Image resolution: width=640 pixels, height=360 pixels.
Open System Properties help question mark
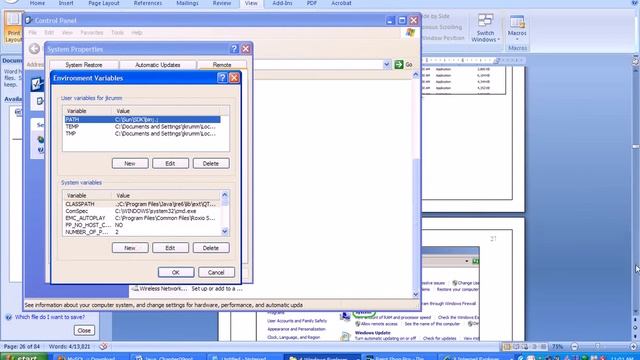[x=234, y=49]
